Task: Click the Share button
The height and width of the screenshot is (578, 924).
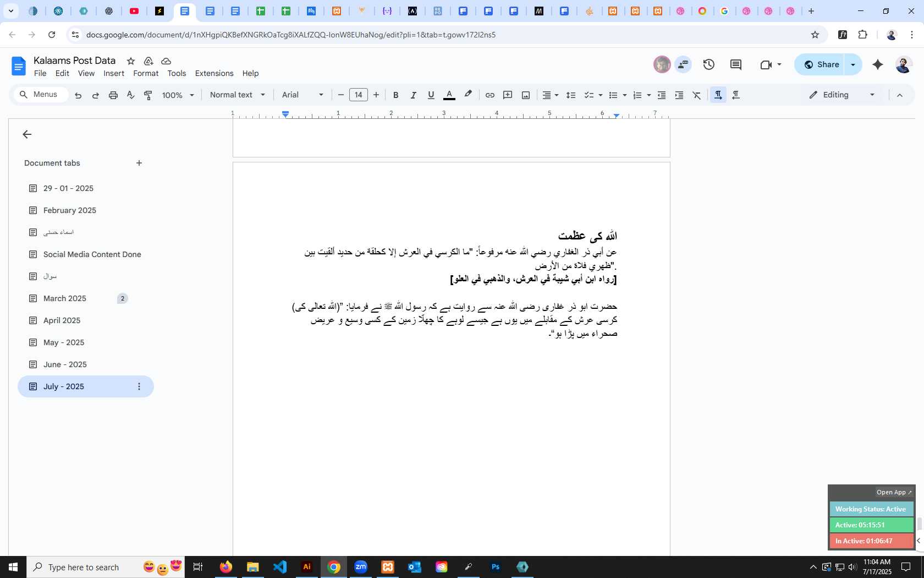Action: [820, 64]
